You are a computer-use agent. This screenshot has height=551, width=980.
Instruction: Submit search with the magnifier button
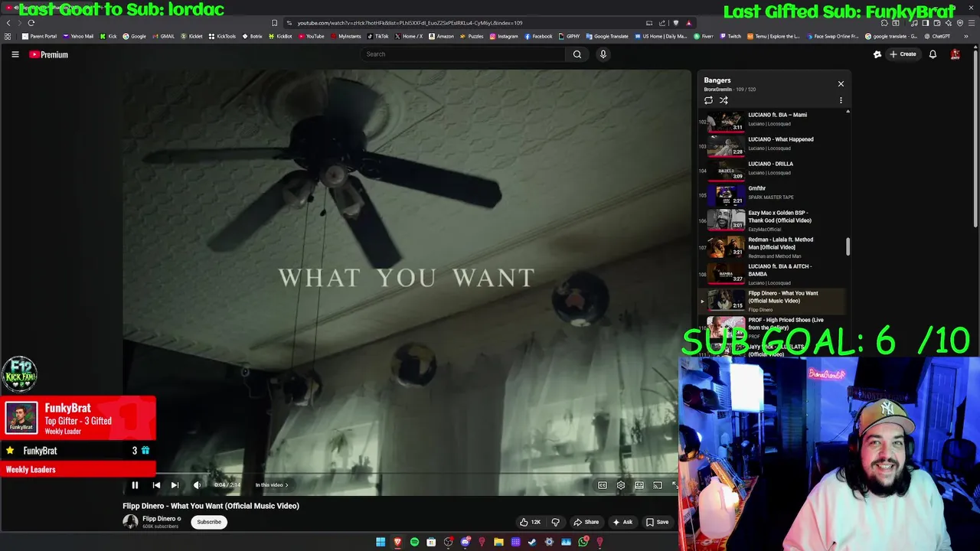click(x=577, y=54)
